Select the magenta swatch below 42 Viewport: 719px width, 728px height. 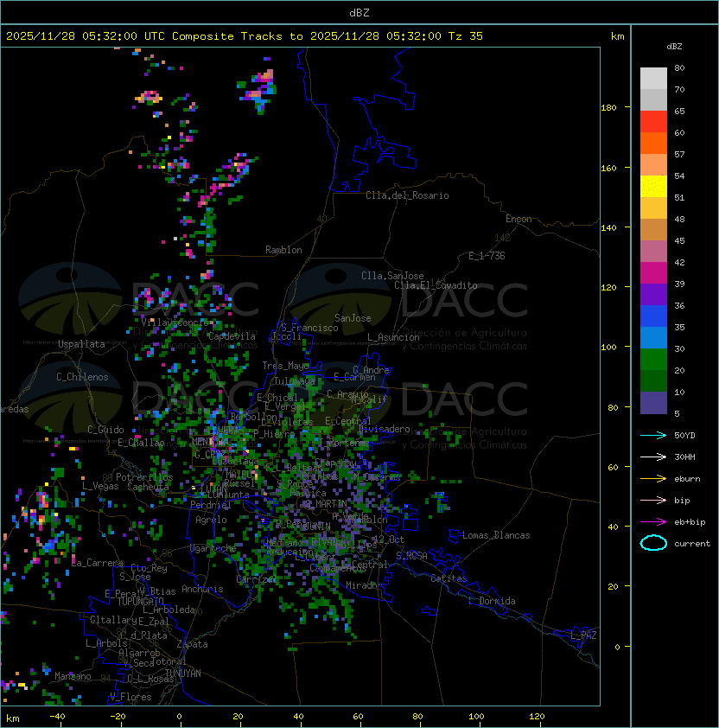[653, 273]
